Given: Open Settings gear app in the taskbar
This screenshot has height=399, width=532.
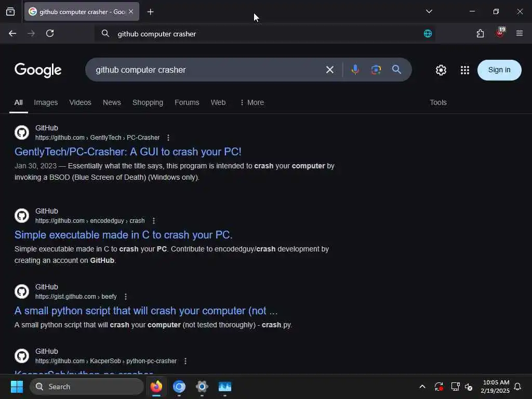Looking at the screenshot, I should pos(202,387).
